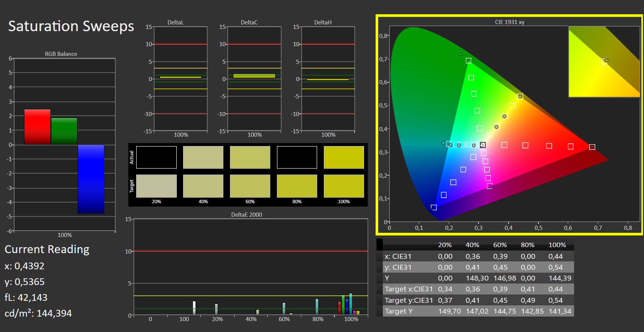This screenshot has width=644, height=332.
Task: Select the DeltaL chart's yellow bar
Action: 181,77
